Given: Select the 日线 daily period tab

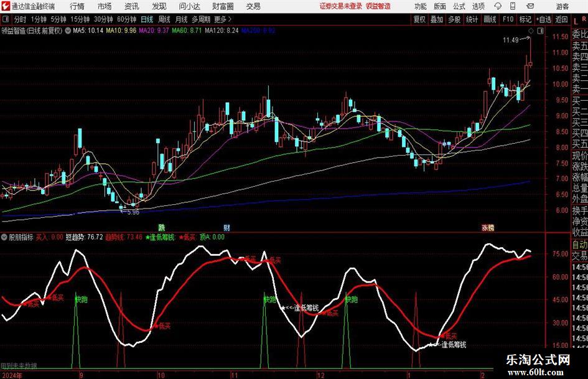Looking at the screenshot, I should click(147, 19).
